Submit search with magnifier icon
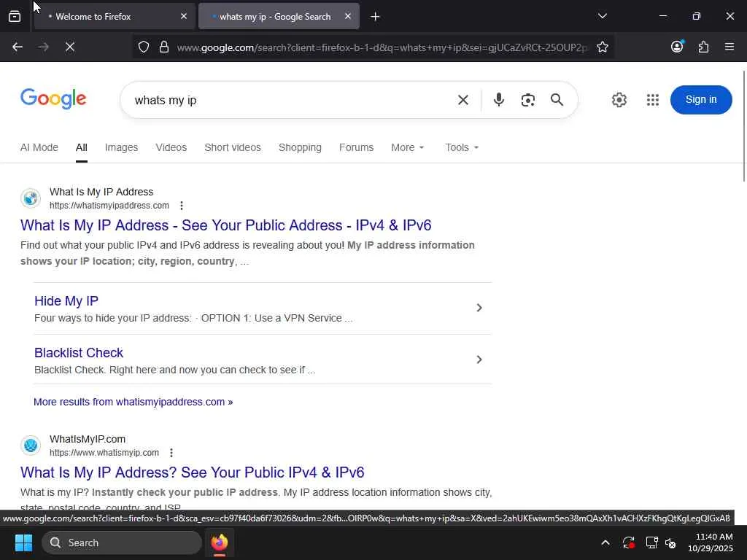This screenshot has height=560, width=747. [557, 100]
